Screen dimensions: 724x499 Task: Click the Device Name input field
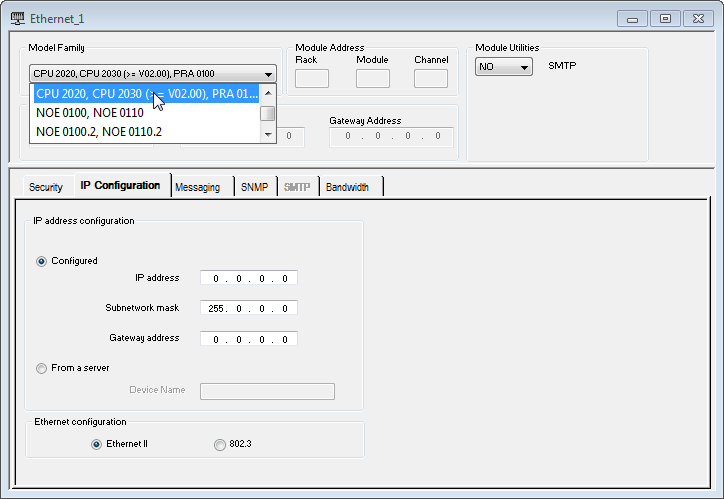coord(267,391)
